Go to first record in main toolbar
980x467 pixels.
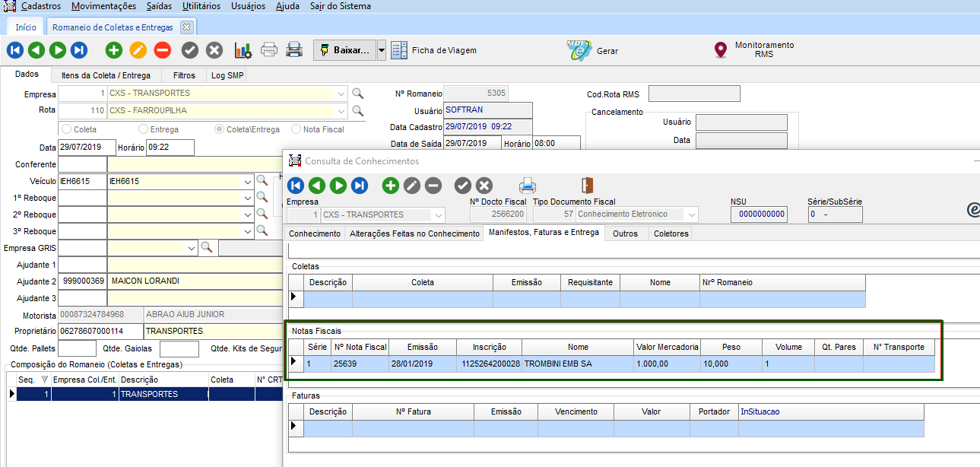tap(15, 50)
